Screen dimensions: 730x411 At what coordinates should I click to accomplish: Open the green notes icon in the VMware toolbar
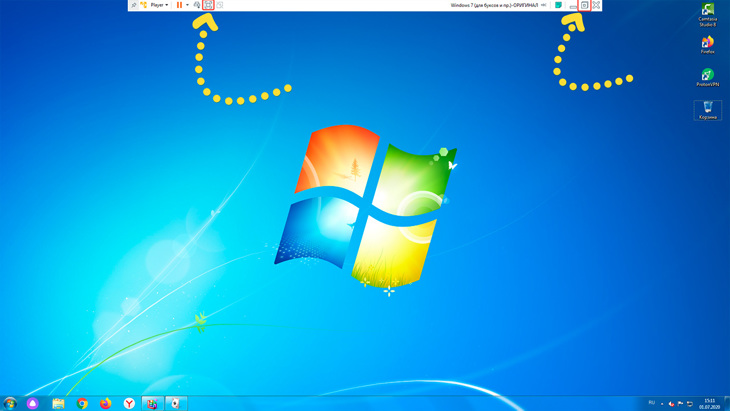[558, 5]
